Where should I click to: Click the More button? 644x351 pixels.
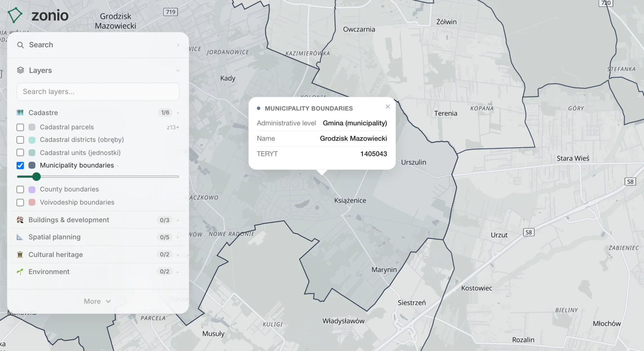[97, 301]
